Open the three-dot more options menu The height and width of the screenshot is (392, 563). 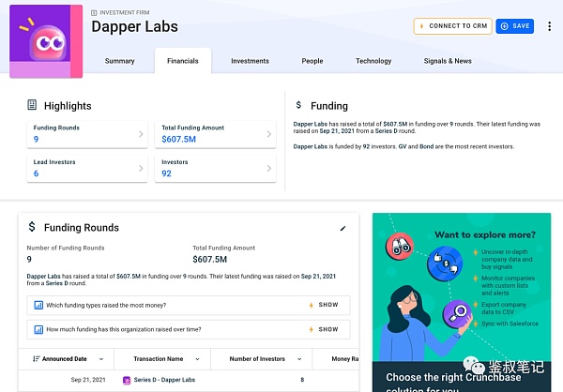(549, 26)
